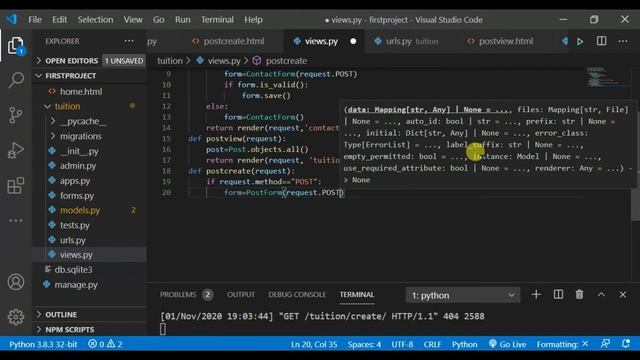
Task: Show additional views ellipsis in activity bar
Action: (x=16, y=221)
